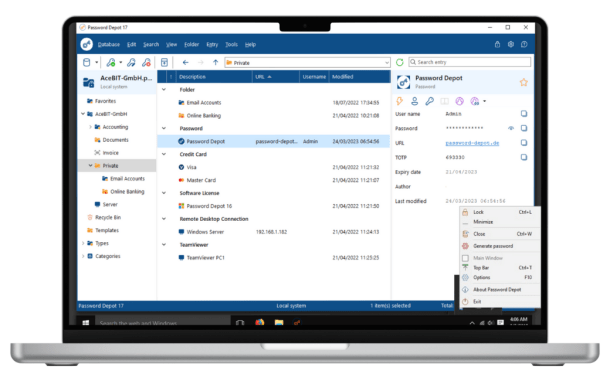Open the password-depot.de URL link

[x=472, y=143]
